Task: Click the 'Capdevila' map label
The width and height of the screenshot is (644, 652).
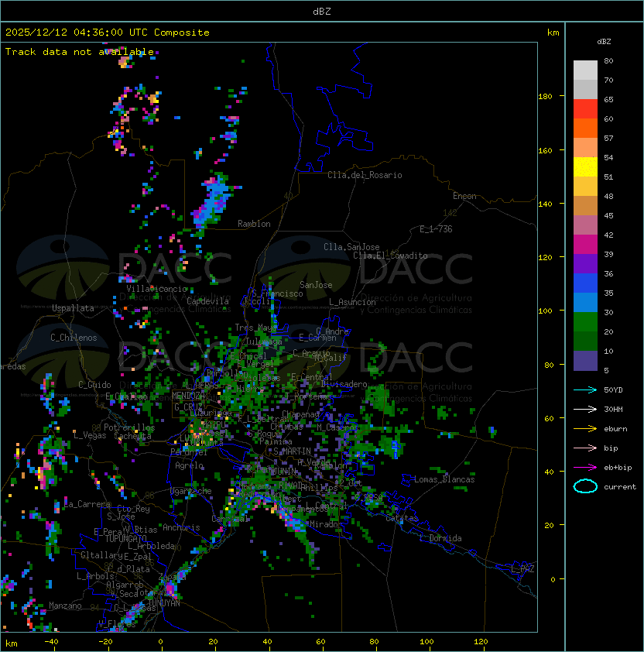Action: (x=208, y=301)
